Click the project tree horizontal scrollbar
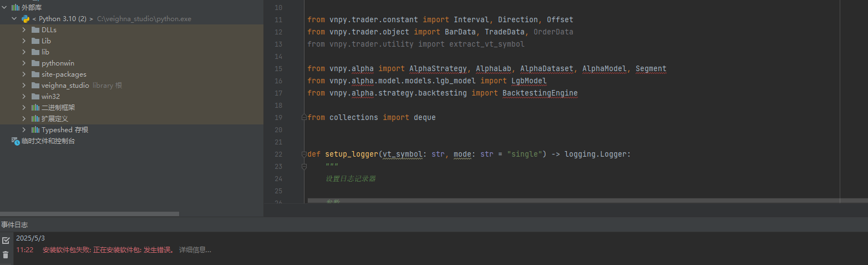Screen dimensions: 868x265 (89, 214)
